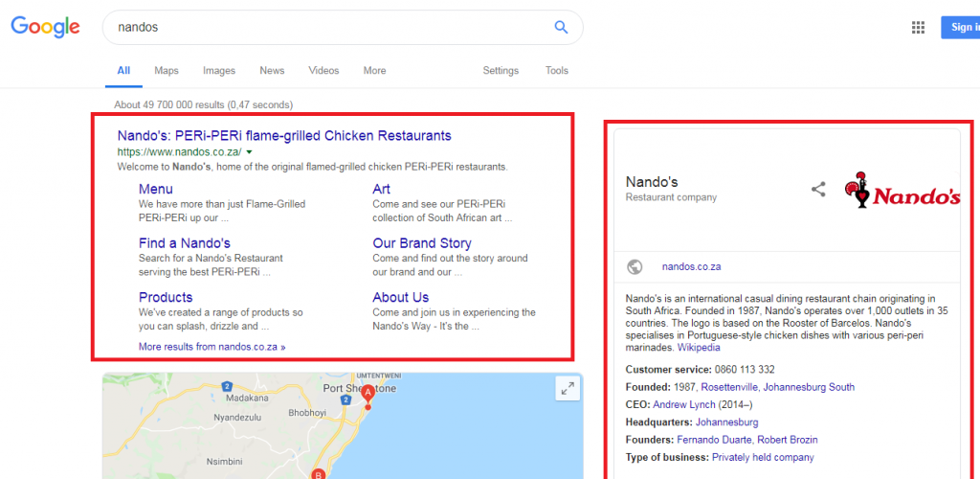Open the Find a Nando's sitelink
This screenshot has height=479, width=980.
click(185, 243)
